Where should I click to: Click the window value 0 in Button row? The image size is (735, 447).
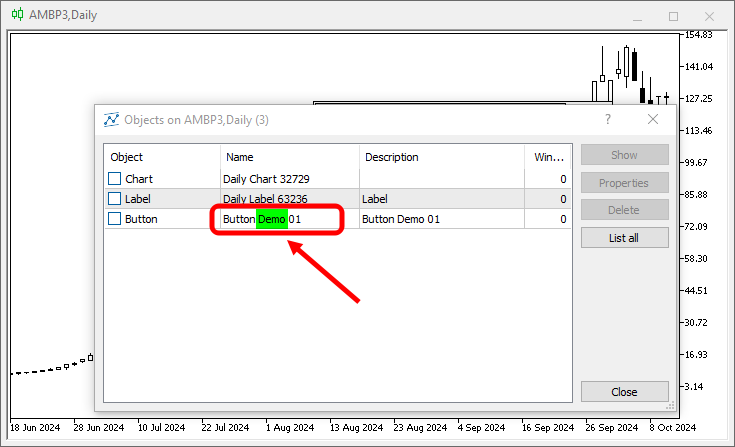pyautogui.click(x=563, y=219)
